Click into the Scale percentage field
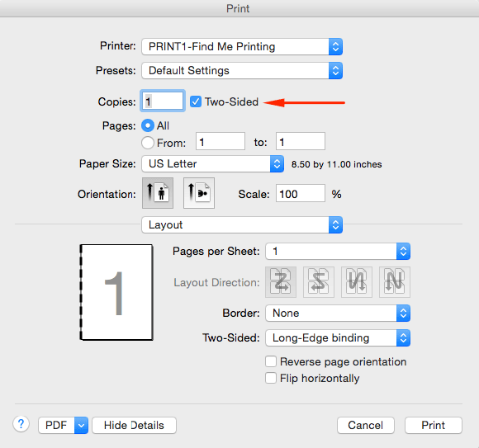 301,193
